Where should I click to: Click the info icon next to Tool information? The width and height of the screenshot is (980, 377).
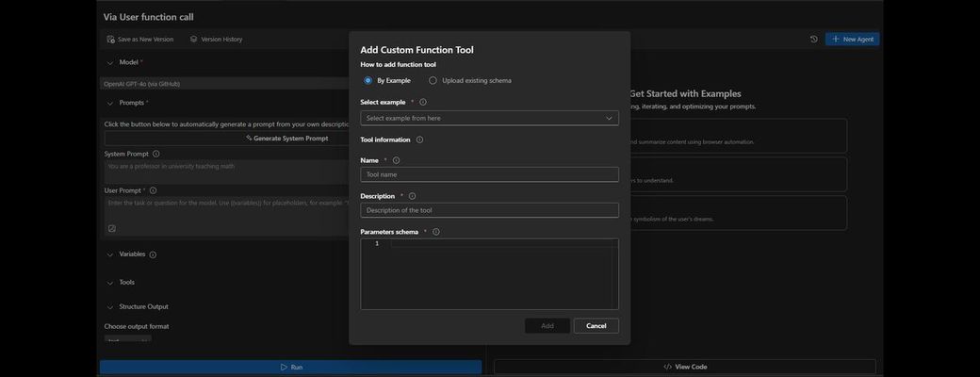pyautogui.click(x=419, y=140)
